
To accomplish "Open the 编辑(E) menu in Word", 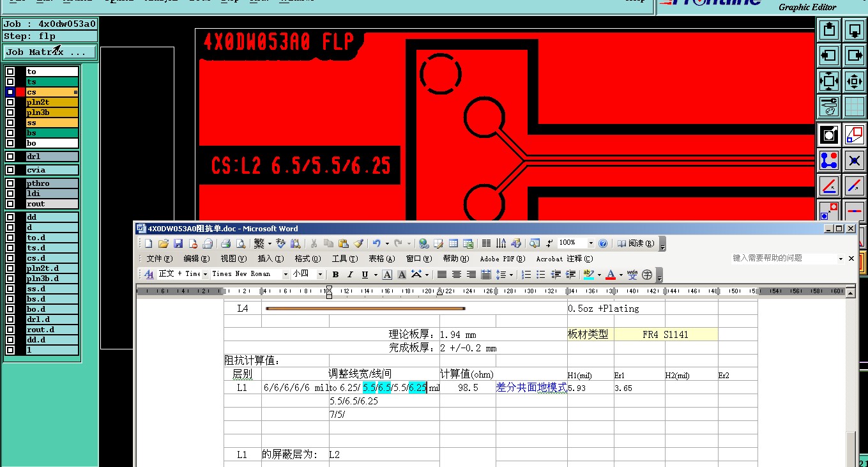I will pos(197,259).
